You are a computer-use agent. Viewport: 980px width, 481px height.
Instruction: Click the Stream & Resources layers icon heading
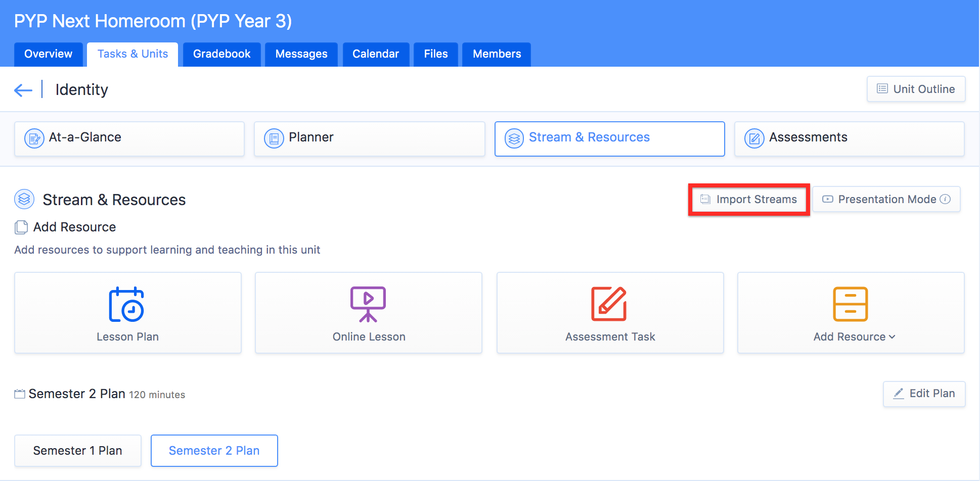point(24,200)
